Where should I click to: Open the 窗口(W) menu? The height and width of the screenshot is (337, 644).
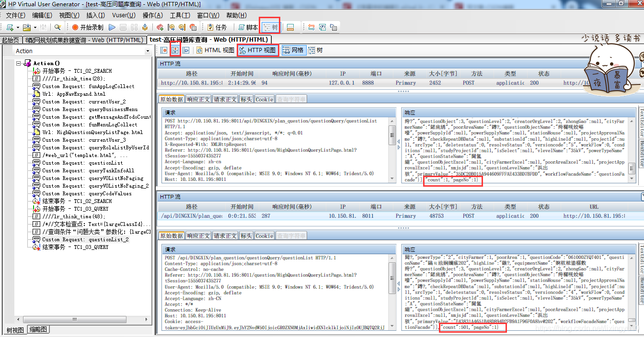click(208, 15)
